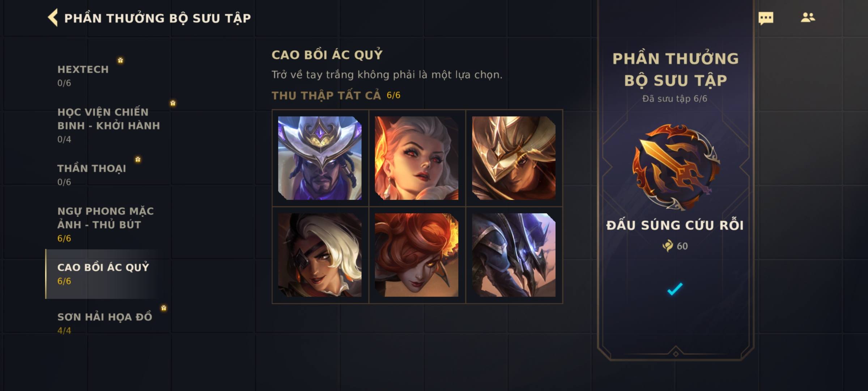Click the gift icon next to Hextech
This screenshot has height=391, width=868.
coord(120,60)
